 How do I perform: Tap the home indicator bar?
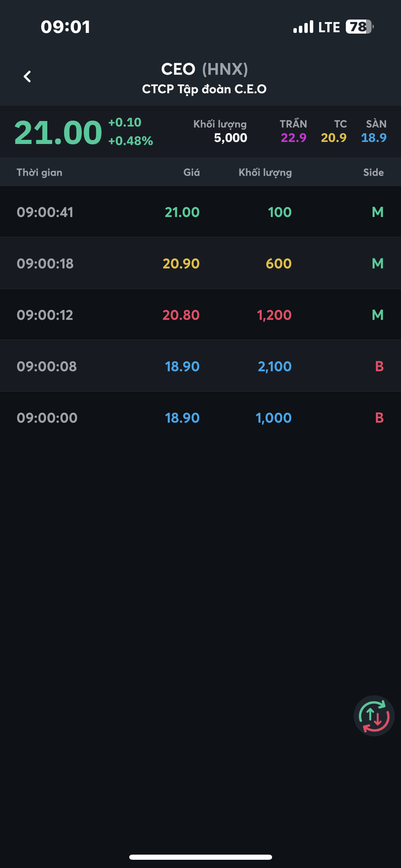pyautogui.click(x=200, y=857)
